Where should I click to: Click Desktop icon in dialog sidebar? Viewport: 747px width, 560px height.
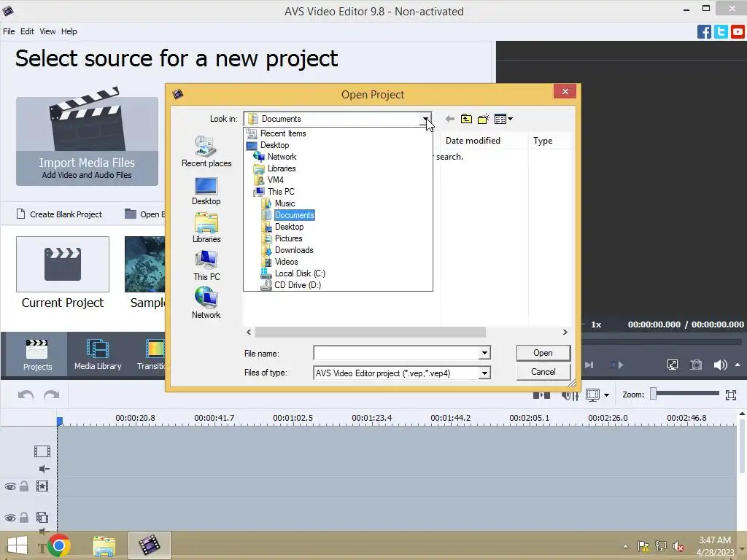point(206,191)
